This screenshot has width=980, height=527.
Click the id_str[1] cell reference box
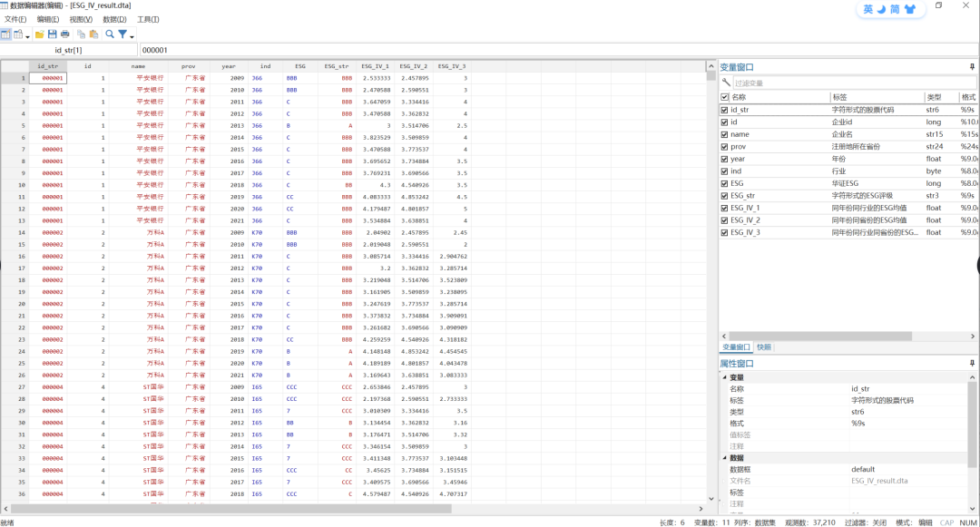68,50
